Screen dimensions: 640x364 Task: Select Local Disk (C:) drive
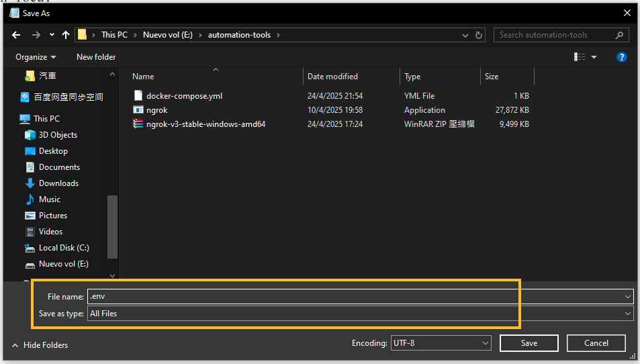coord(64,248)
